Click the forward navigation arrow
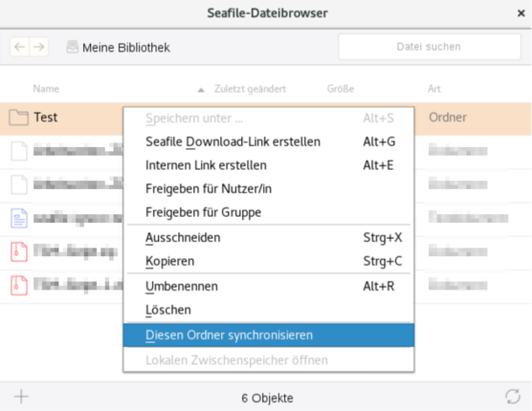 [38, 47]
